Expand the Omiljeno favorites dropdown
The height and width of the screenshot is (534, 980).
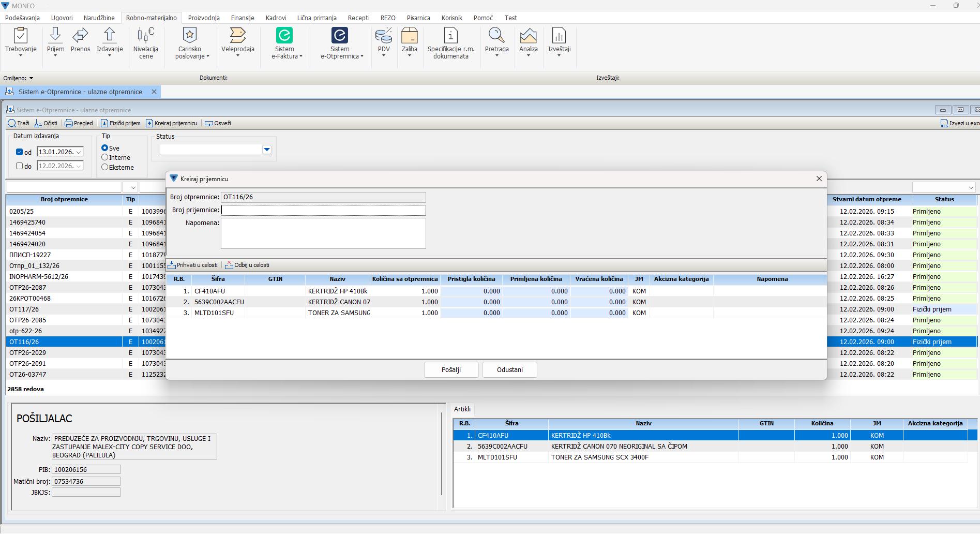tap(31, 78)
